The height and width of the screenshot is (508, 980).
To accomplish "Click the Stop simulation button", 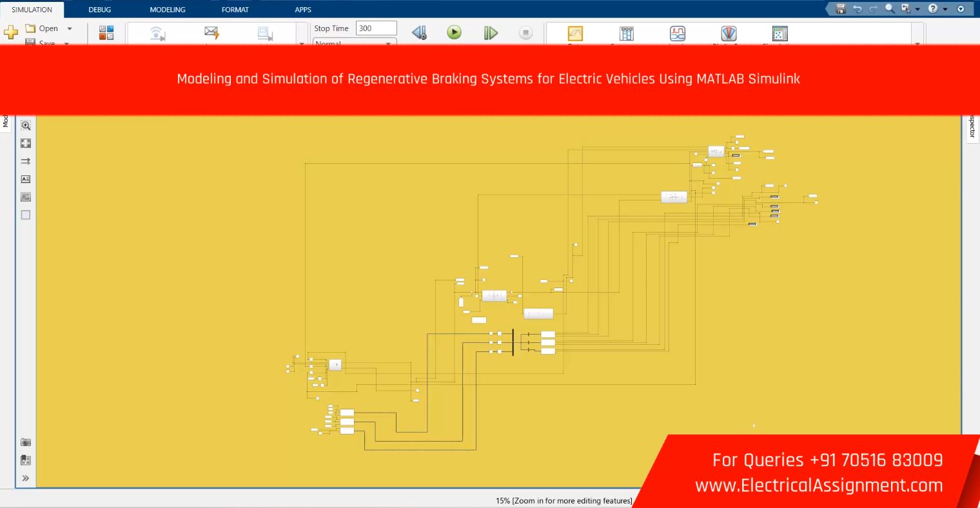I will (x=525, y=33).
